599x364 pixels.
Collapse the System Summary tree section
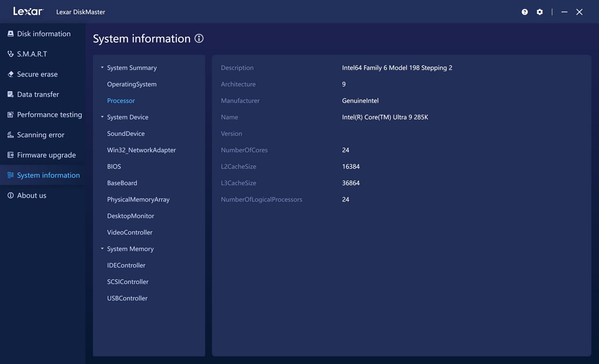102,68
